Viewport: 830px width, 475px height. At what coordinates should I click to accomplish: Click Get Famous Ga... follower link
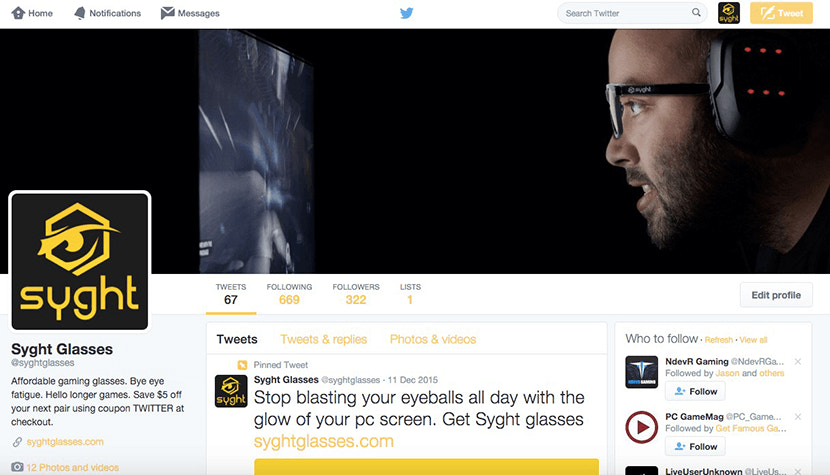[751, 428]
